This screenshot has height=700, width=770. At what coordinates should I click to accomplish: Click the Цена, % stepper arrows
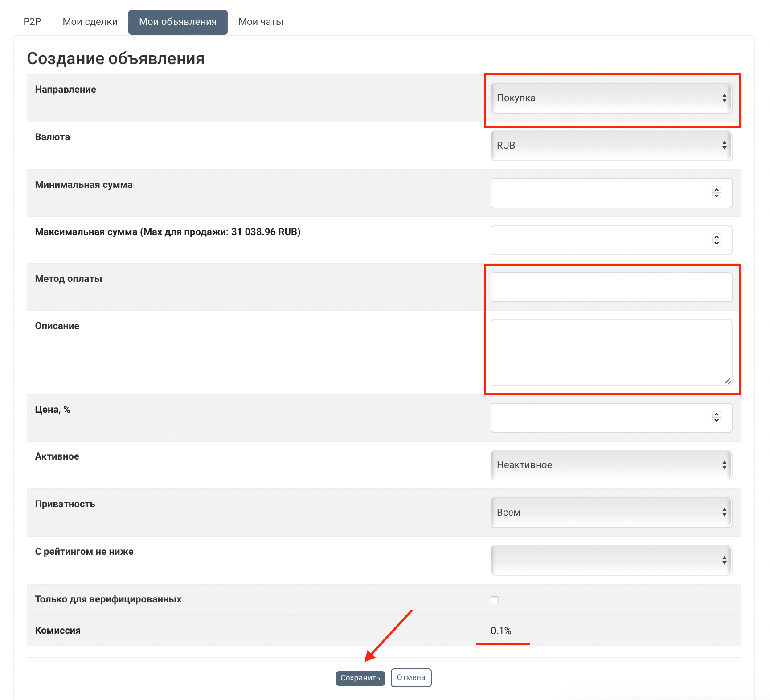[x=716, y=417]
